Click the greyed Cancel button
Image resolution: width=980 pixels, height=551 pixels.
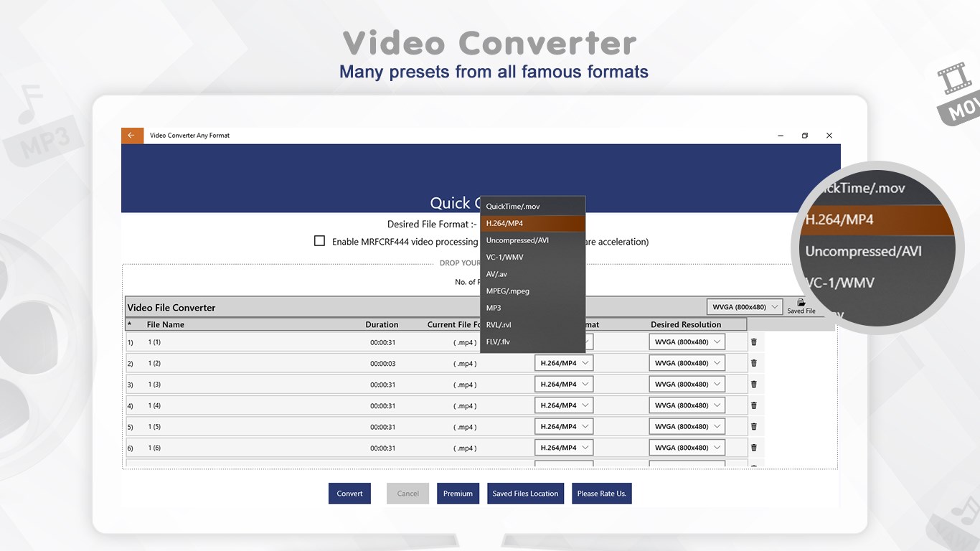click(x=408, y=494)
